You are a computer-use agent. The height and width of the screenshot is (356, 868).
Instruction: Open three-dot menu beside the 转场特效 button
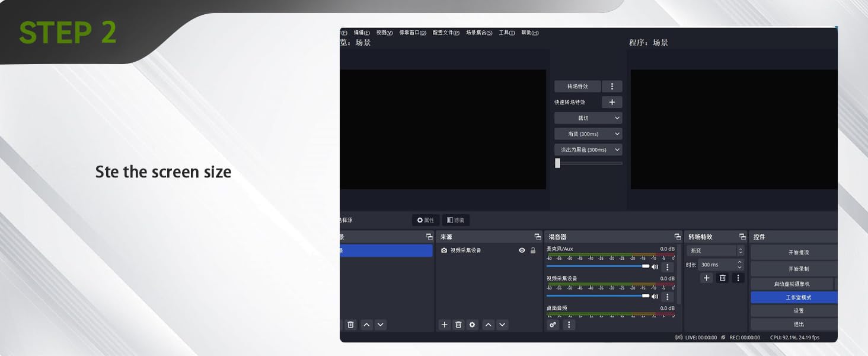(612, 87)
